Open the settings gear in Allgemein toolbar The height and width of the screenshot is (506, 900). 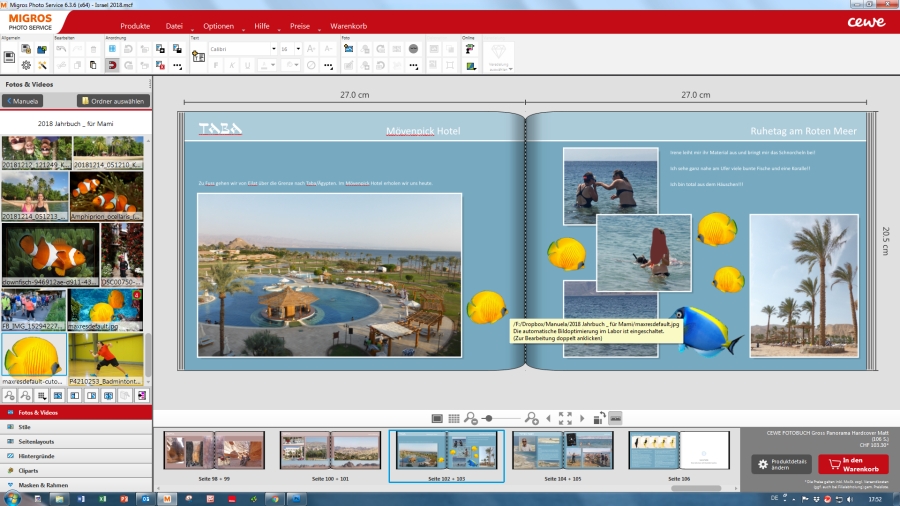point(26,65)
